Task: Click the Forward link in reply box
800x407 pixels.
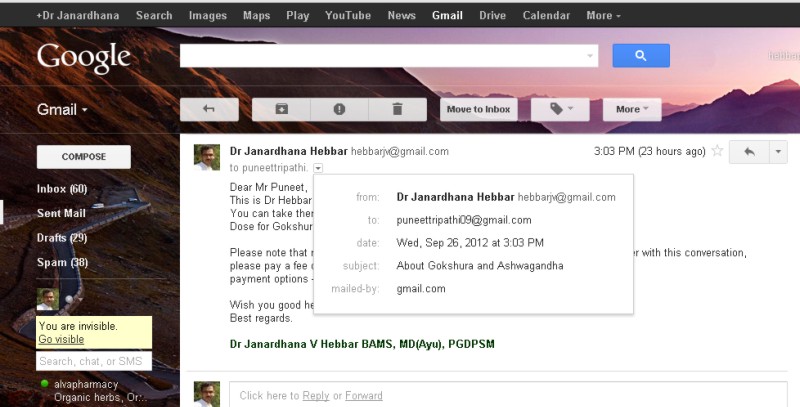Action: pos(364,396)
